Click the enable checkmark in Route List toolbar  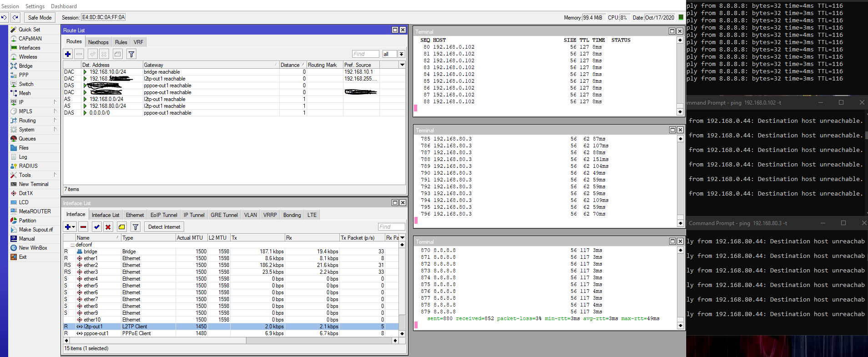93,54
